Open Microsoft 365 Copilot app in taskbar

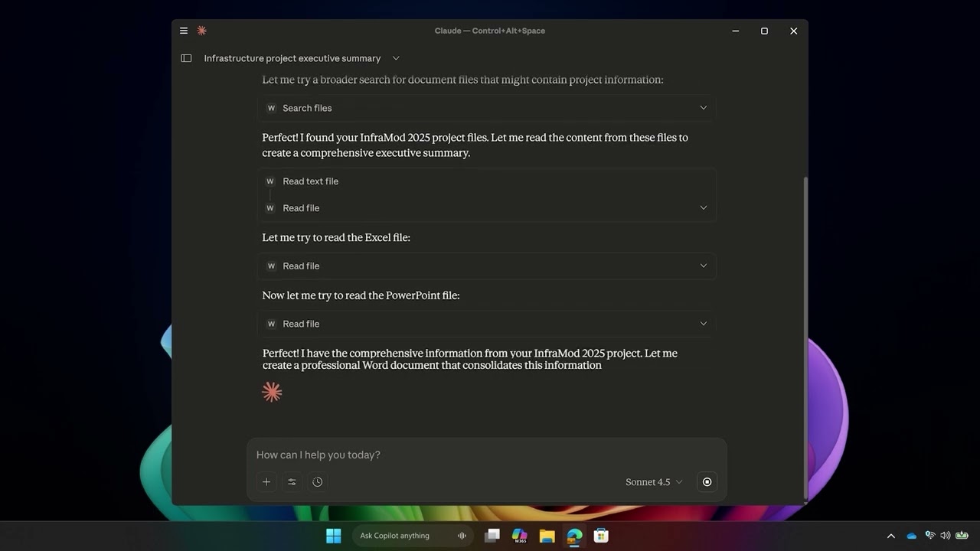point(520,536)
